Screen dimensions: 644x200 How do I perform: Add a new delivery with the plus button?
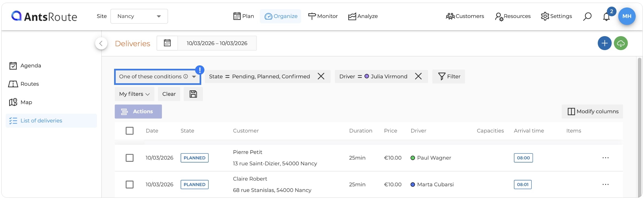click(x=604, y=43)
